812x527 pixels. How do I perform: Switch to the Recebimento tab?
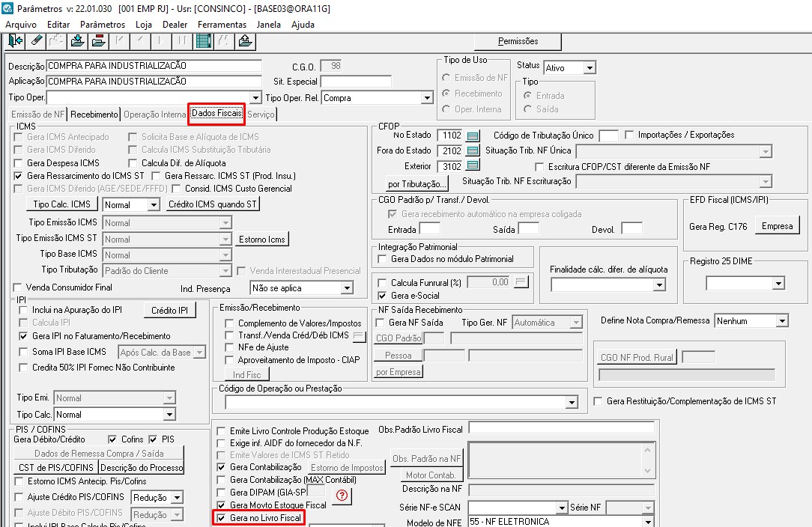pyautogui.click(x=94, y=115)
